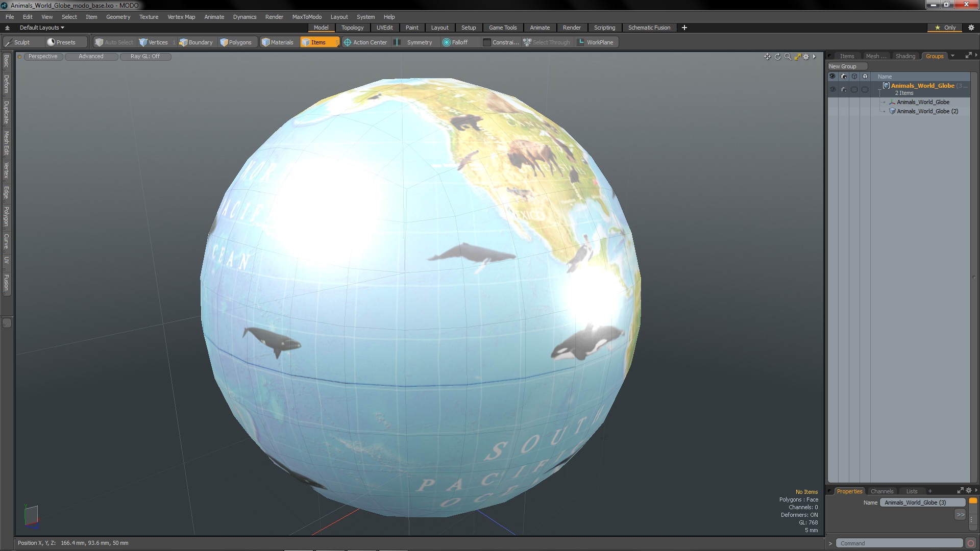Click the New Group button
Viewport: 980px width, 551px height.
click(843, 66)
